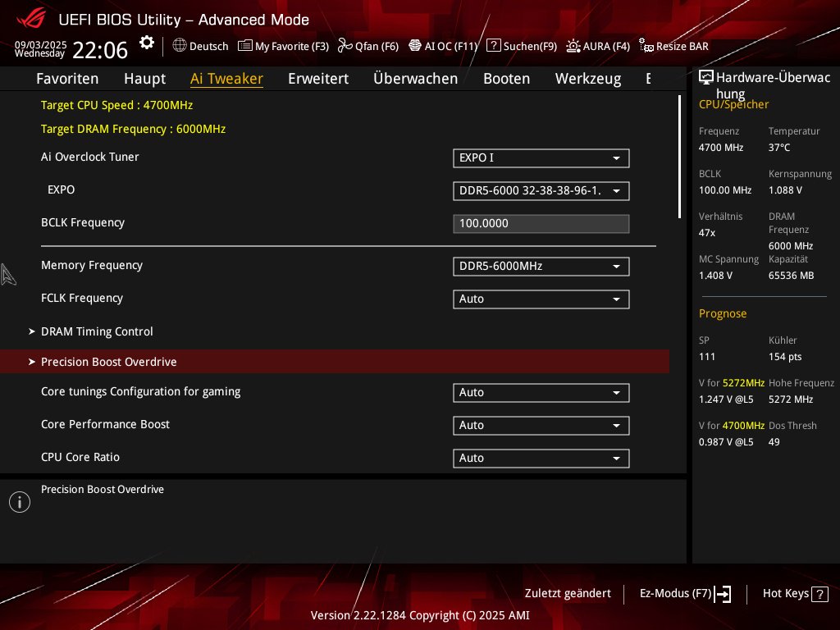The width and height of the screenshot is (840, 630).
Task: Click the Core Performance Boost label
Action: [x=106, y=424]
